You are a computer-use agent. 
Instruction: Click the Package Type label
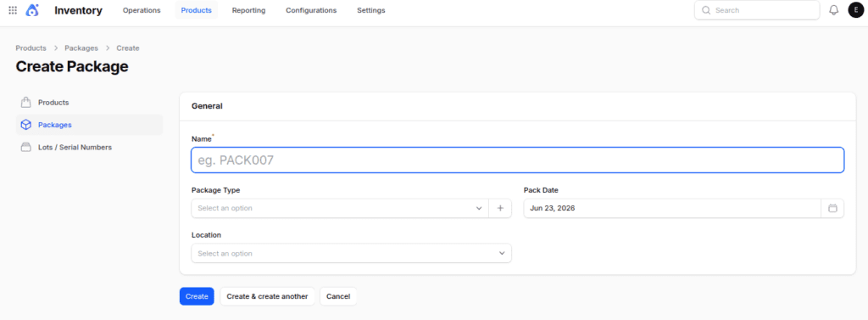[216, 189]
